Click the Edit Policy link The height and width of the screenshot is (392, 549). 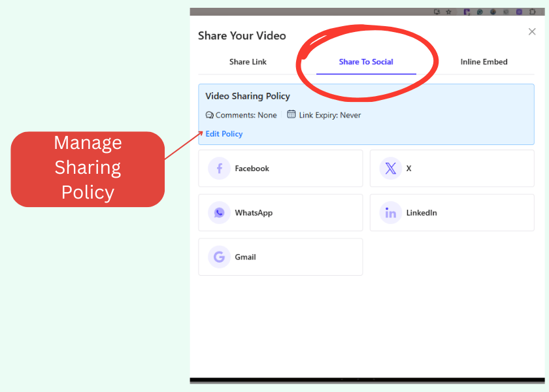coord(224,134)
